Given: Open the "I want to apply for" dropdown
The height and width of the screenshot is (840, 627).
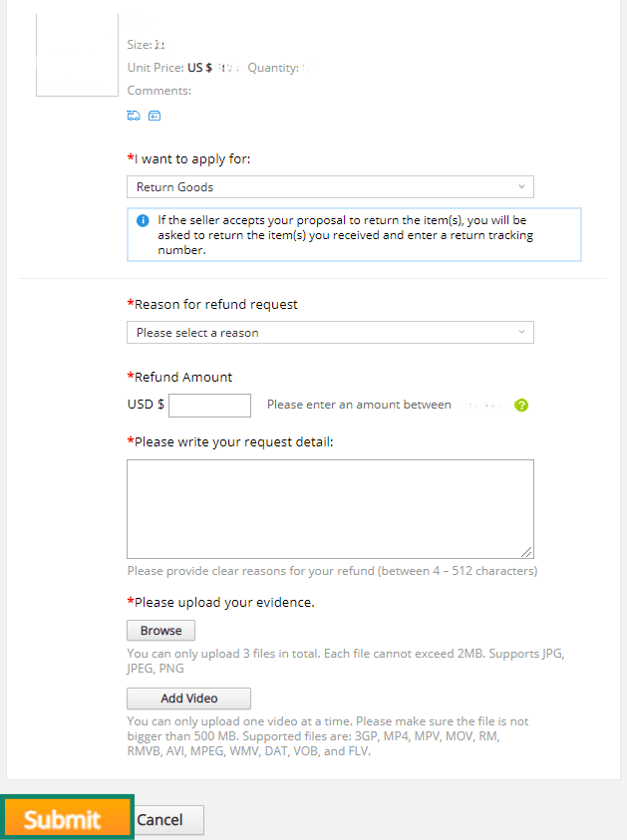Looking at the screenshot, I should [x=329, y=186].
